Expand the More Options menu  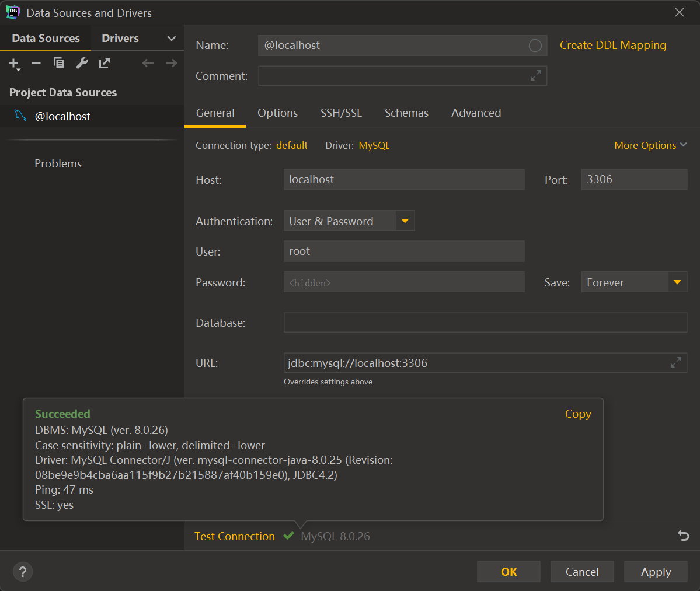650,145
